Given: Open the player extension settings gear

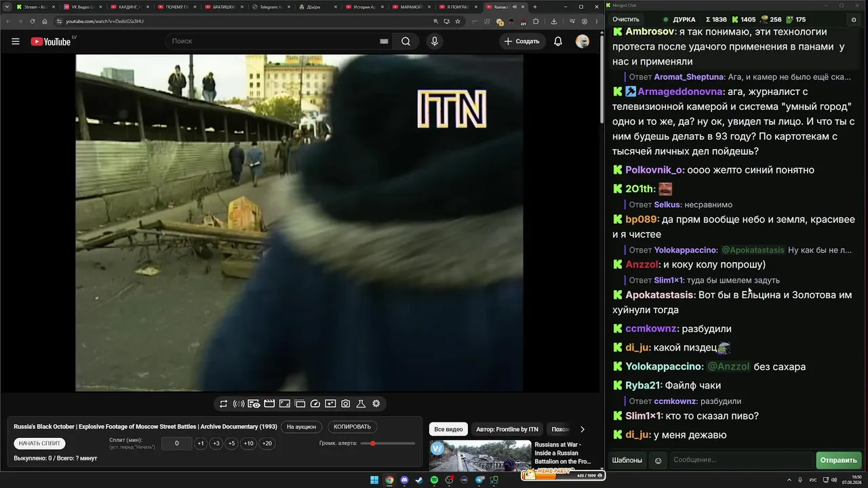Looking at the screenshot, I should (376, 404).
